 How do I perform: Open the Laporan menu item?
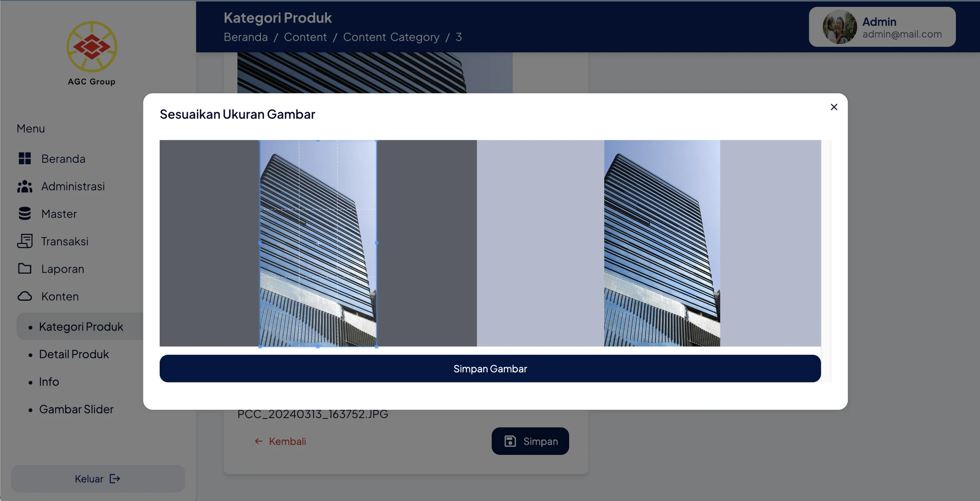tap(62, 269)
